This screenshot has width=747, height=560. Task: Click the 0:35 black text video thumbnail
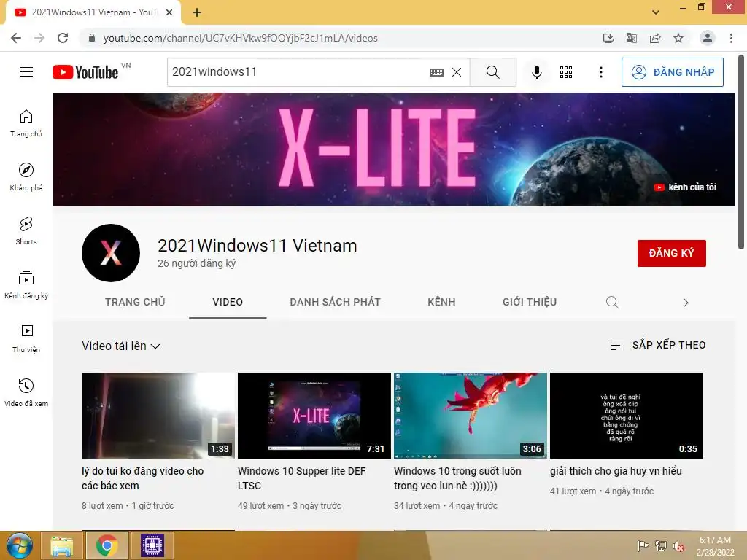tap(627, 416)
